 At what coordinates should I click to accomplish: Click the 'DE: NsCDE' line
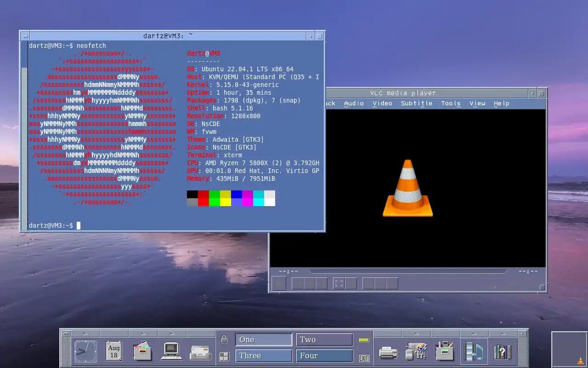point(203,124)
